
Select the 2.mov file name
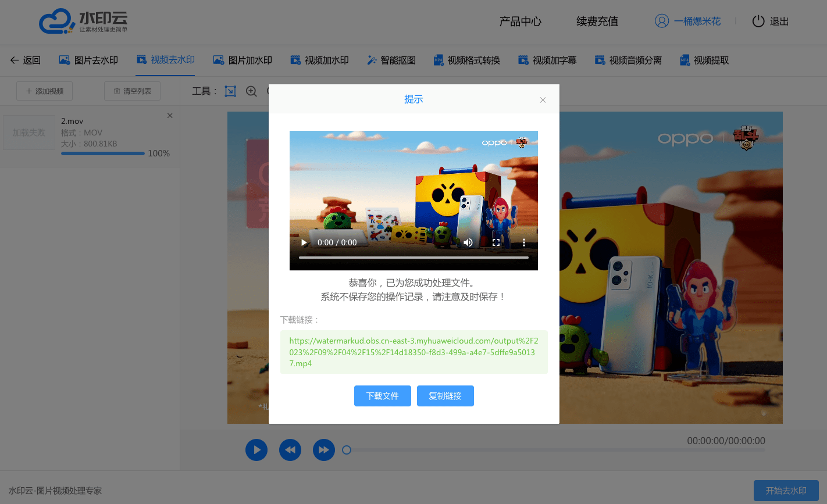click(72, 121)
